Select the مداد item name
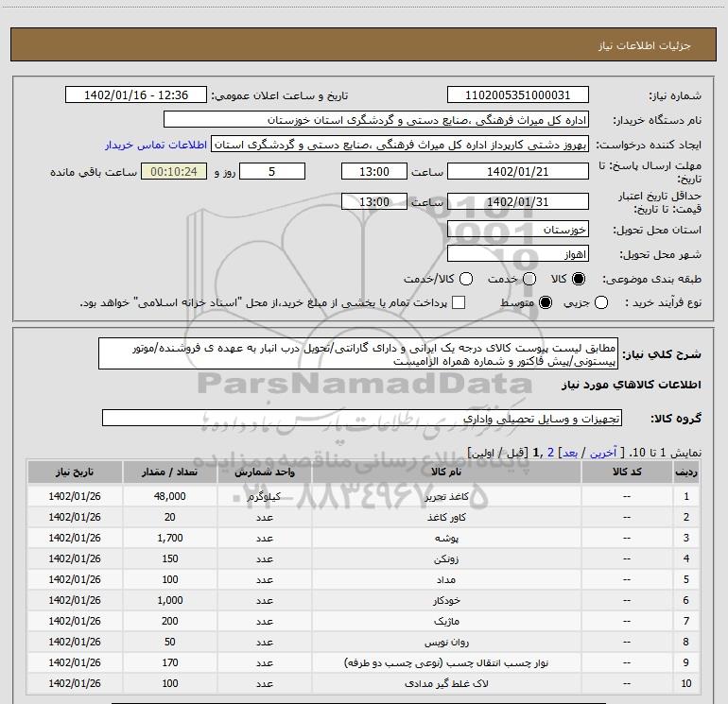The height and width of the screenshot is (704, 728). click(x=446, y=579)
